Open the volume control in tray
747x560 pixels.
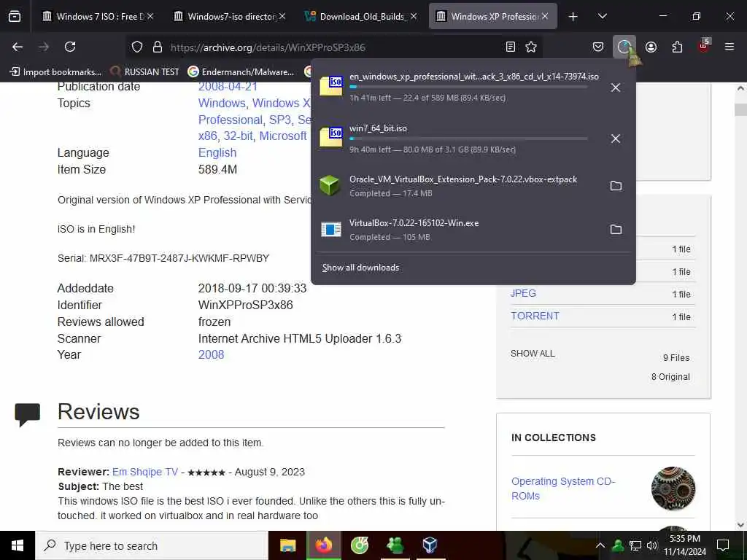pyautogui.click(x=652, y=545)
